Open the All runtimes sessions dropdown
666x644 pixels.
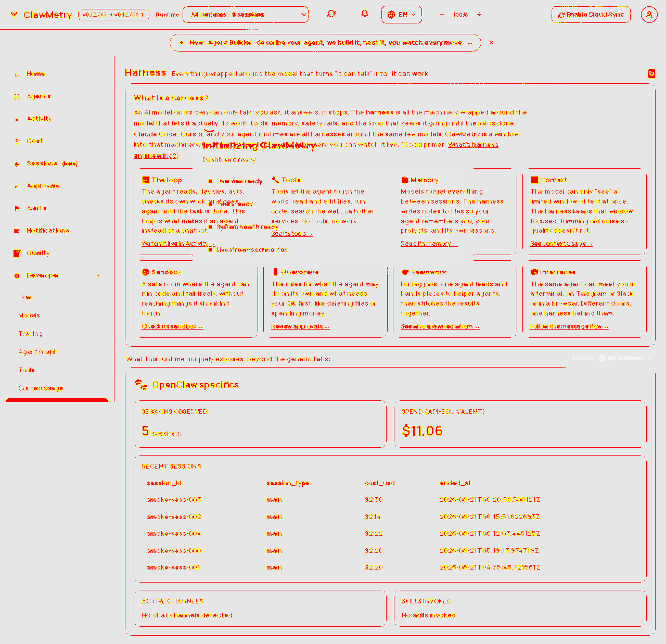pos(246,15)
